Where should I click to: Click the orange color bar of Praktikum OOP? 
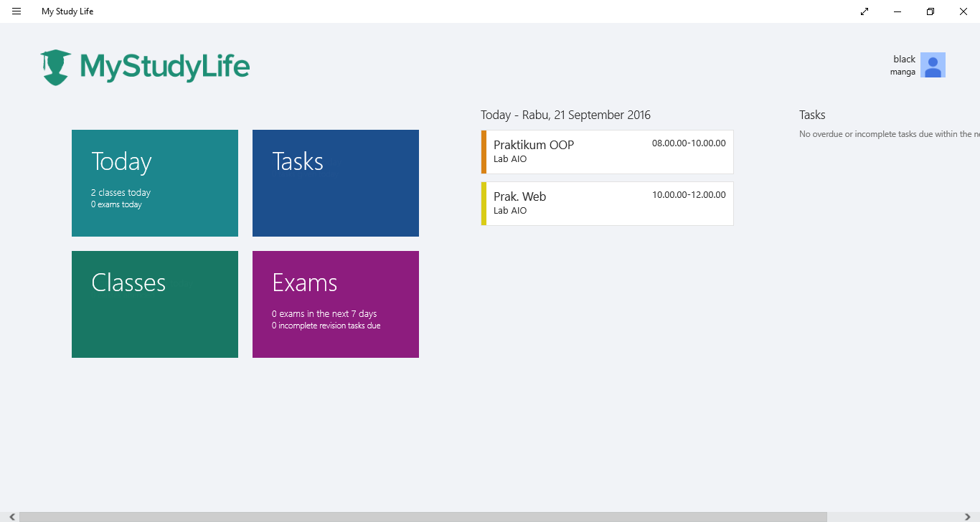(484, 152)
